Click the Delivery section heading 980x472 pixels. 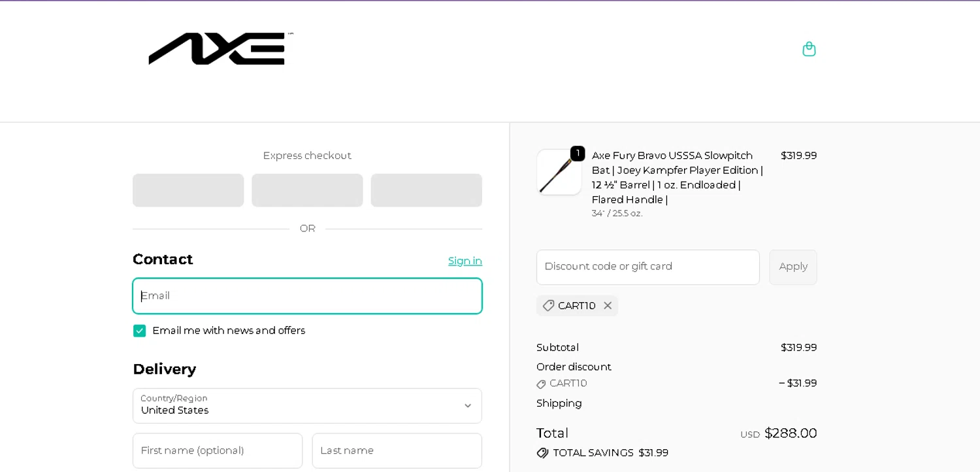pos(165,369)
